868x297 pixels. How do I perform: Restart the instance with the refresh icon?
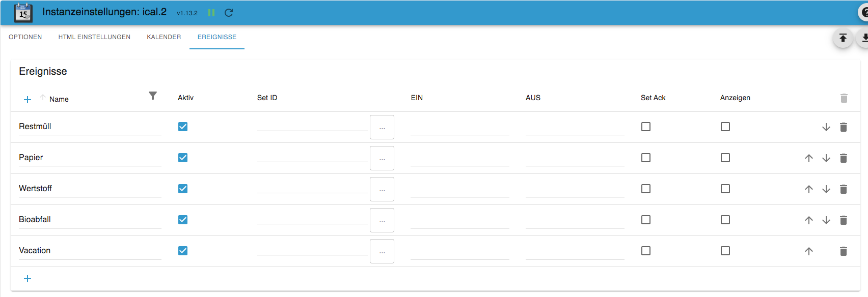[229, 13]
